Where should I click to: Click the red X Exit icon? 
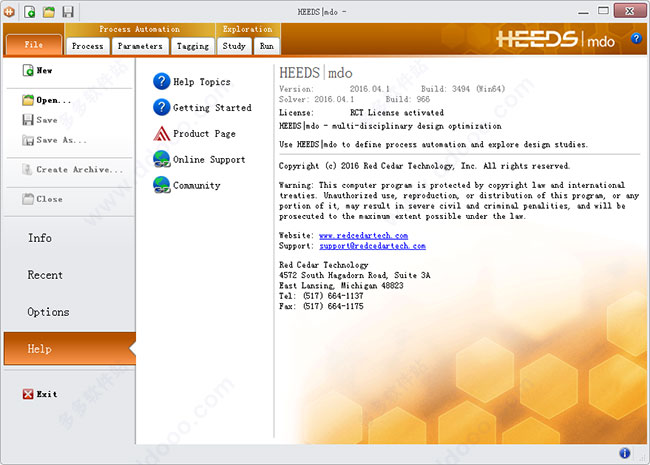click(x=28, y=394)
